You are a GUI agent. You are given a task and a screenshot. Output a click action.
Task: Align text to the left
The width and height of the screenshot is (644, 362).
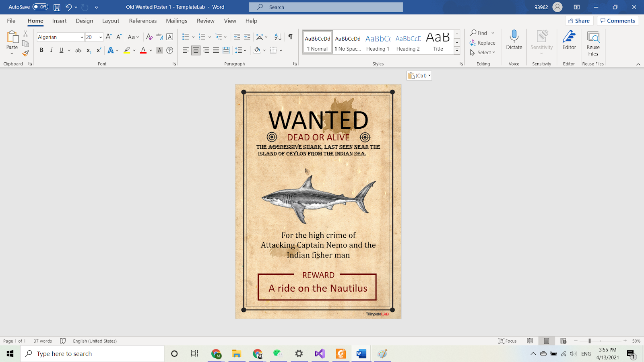[186, 50]
